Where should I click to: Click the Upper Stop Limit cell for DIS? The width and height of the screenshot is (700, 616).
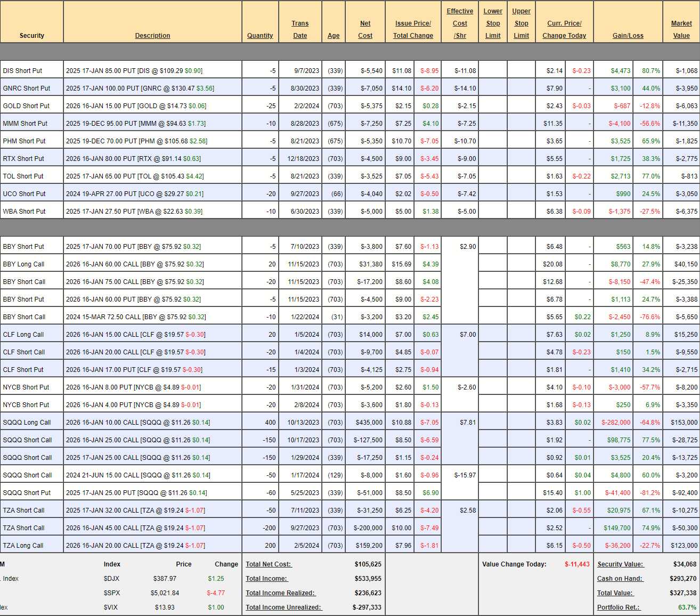tap(521, 71)
